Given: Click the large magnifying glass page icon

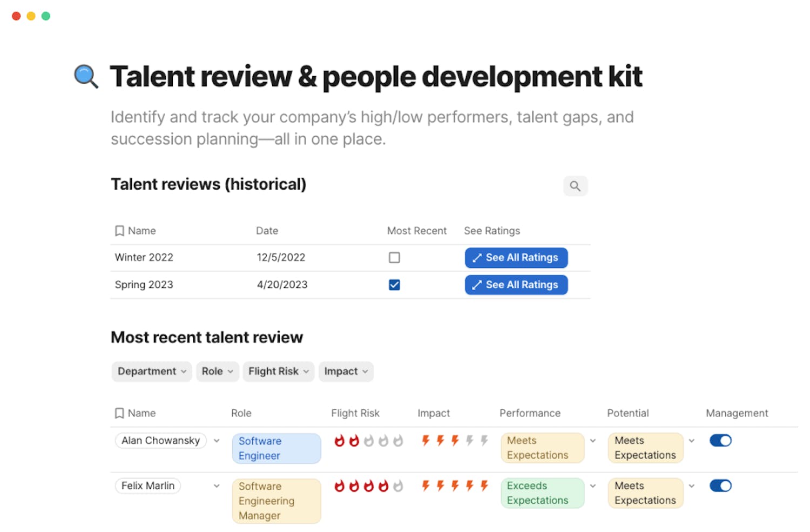Looking at the screenshot, I should [86, 76].
